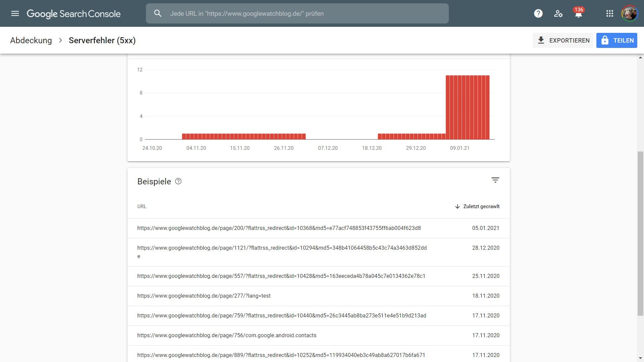
Task: Open the hamburger navigation menu
Action: (x=15, y=13)
